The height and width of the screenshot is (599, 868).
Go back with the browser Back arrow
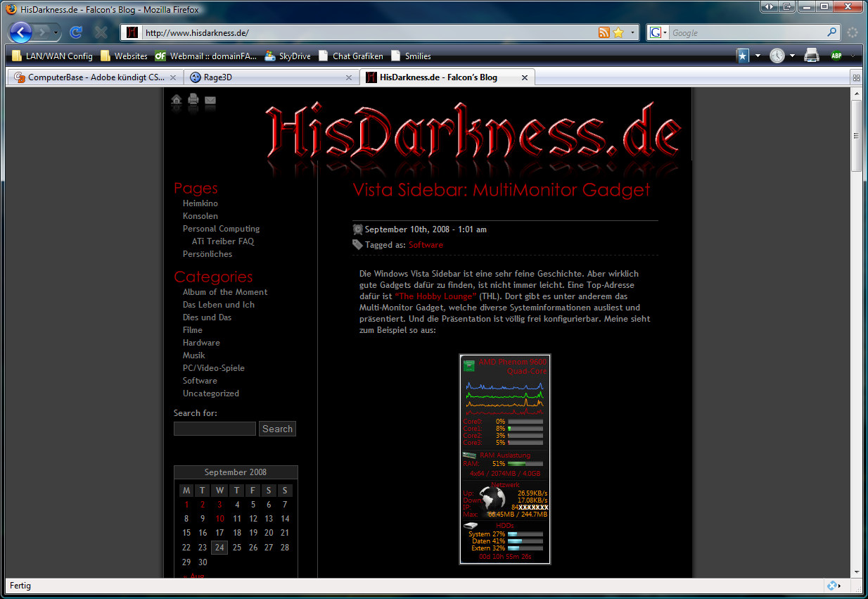point(20,32)
